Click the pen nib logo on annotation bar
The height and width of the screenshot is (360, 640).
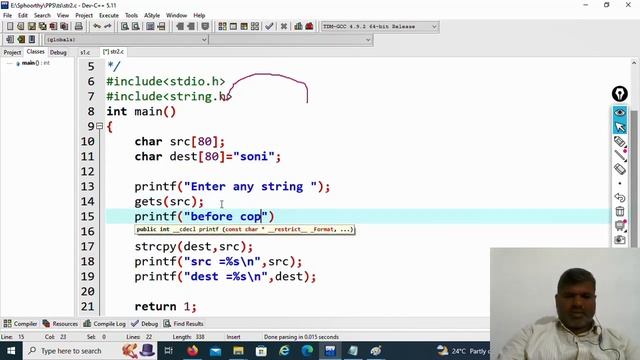[620, 94]
